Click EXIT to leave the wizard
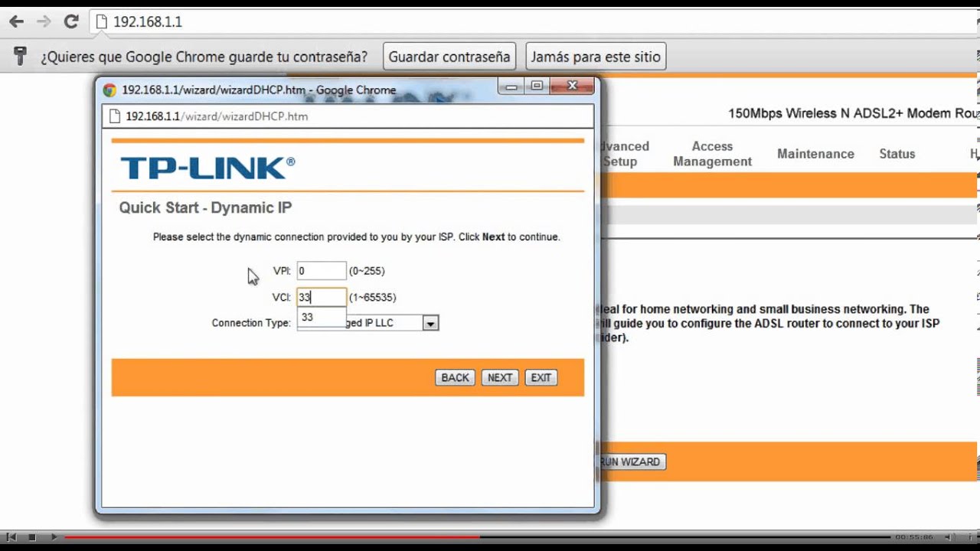The image size is (980, 551). point(541,377)
